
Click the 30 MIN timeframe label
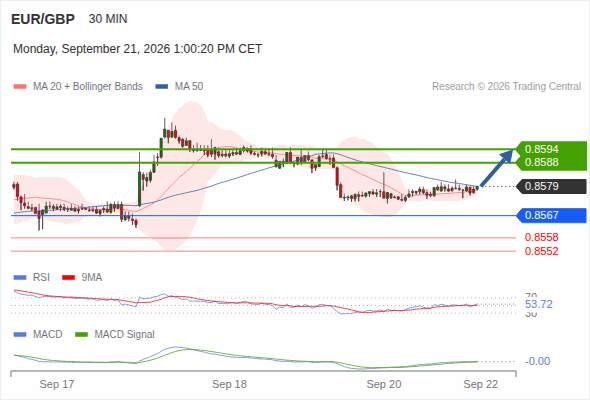[108, 19]
